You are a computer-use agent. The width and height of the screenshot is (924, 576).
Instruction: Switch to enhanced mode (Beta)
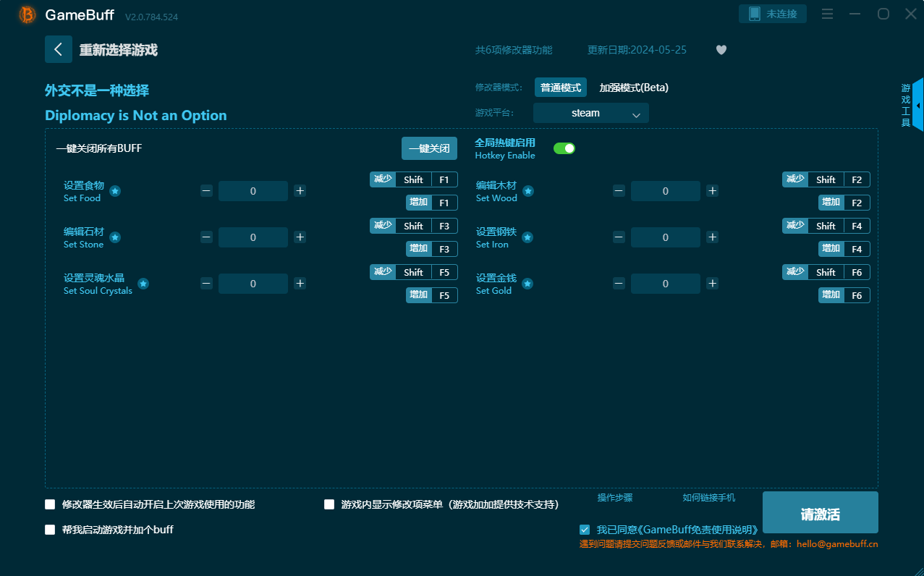634,88
